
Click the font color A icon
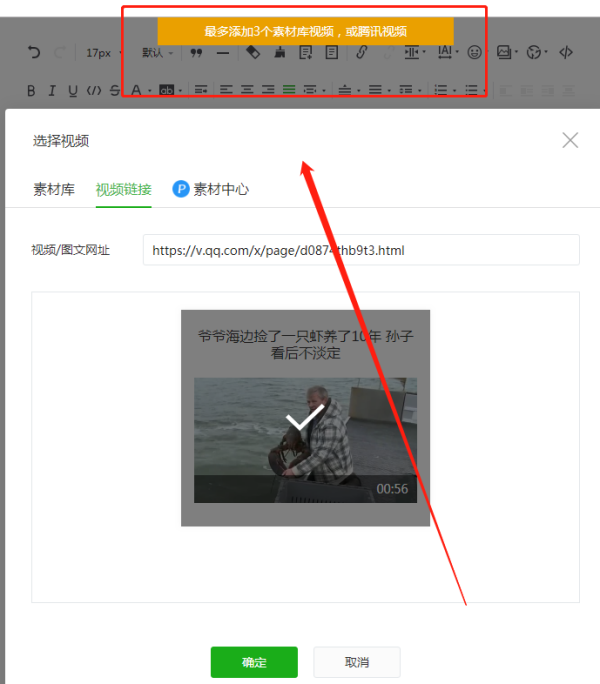(x=136, y=90)
